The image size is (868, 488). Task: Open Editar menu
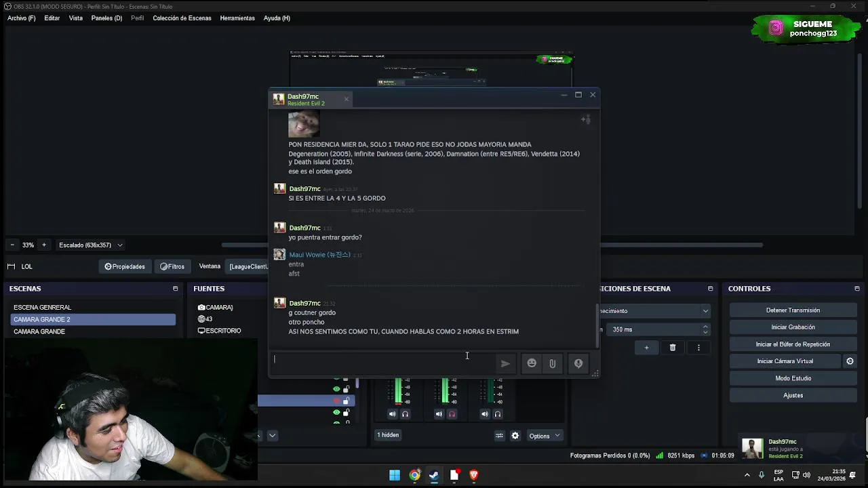(x=52, y=18)
